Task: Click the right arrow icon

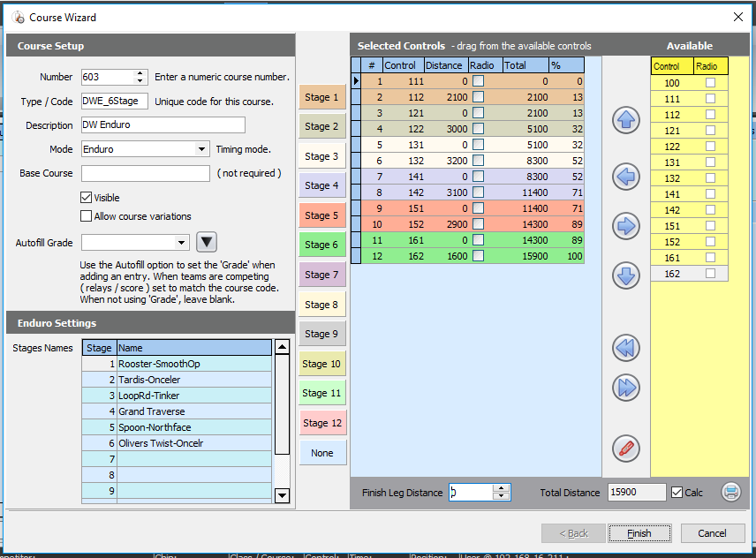Action: [626, 226]
